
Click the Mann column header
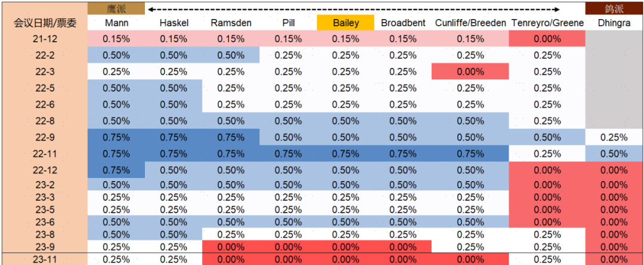(116, 23)
